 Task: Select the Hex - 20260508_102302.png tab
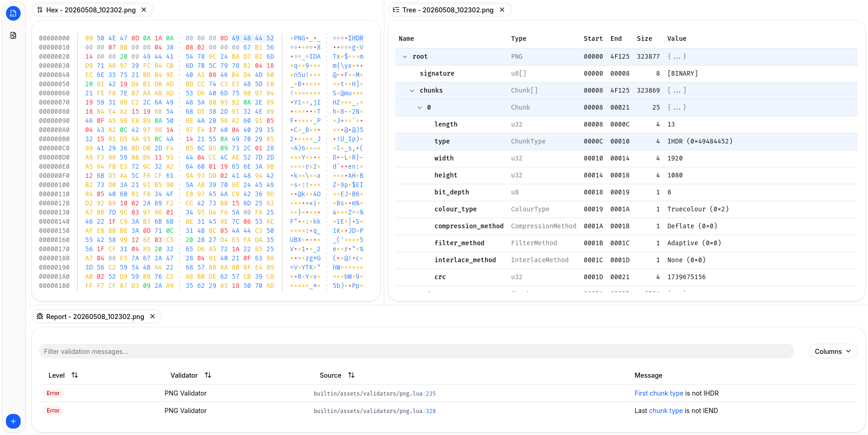coord(93,10)
